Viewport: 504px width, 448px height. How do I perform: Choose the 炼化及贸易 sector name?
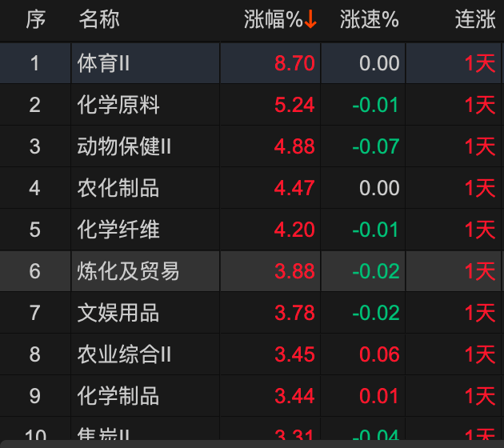tap(128, 271)
